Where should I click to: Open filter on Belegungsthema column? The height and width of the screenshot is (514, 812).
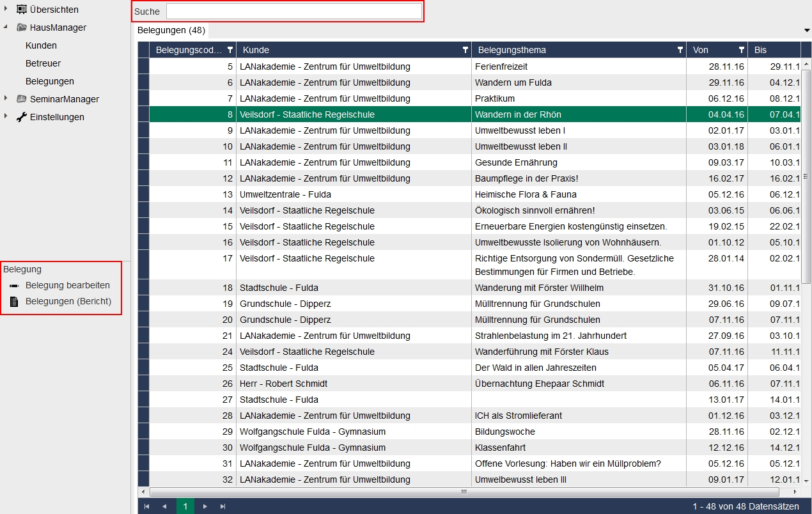(680, 50)
